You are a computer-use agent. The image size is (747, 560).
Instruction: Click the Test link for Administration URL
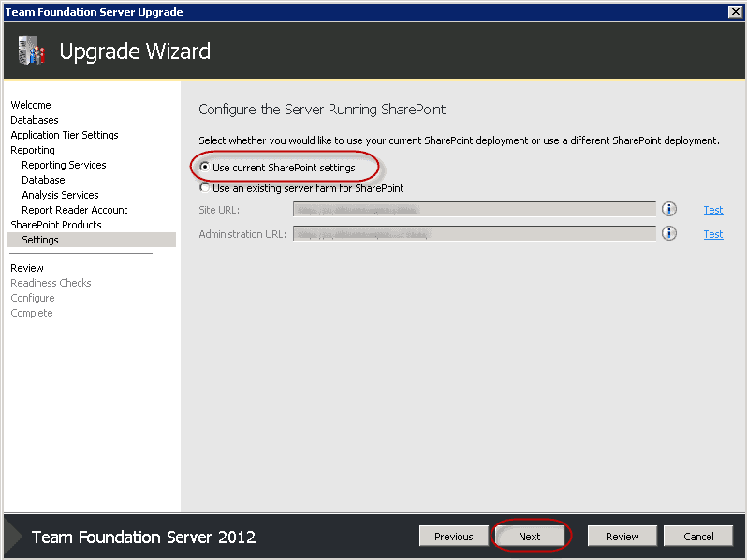tap(713, 234)
